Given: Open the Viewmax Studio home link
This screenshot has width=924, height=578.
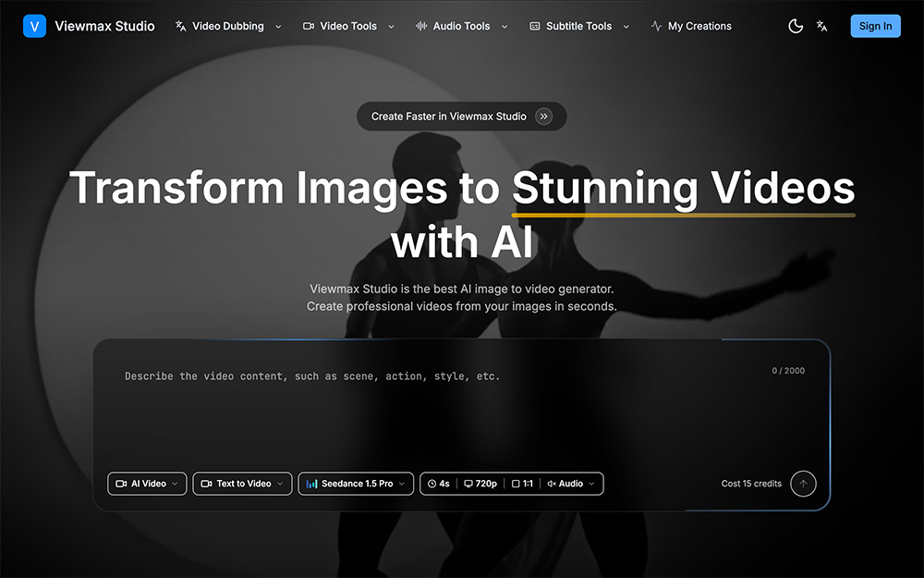Looking at the screenshot, I should point(104,26).
